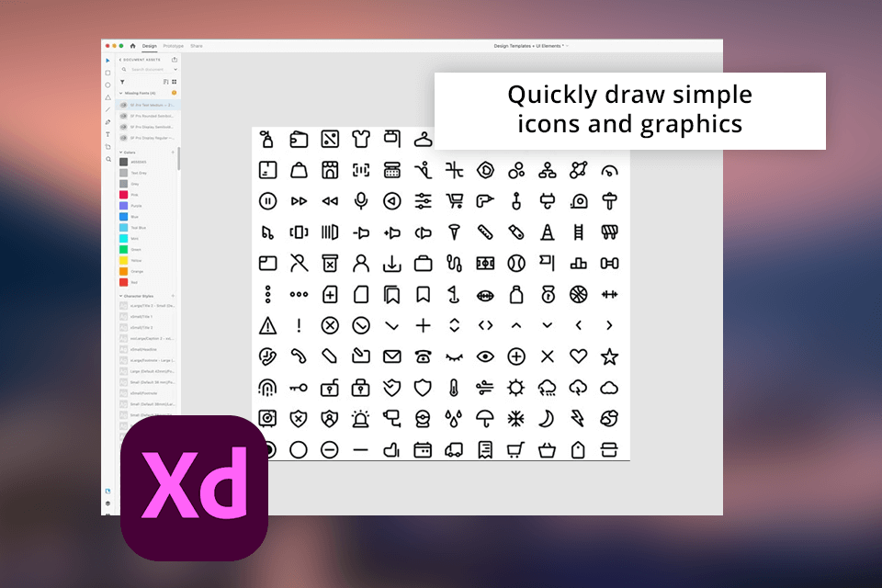The height and width of the screenshot is (588, 882).
Task: Select the heart icon on the canvas
Action: [578, 356]
